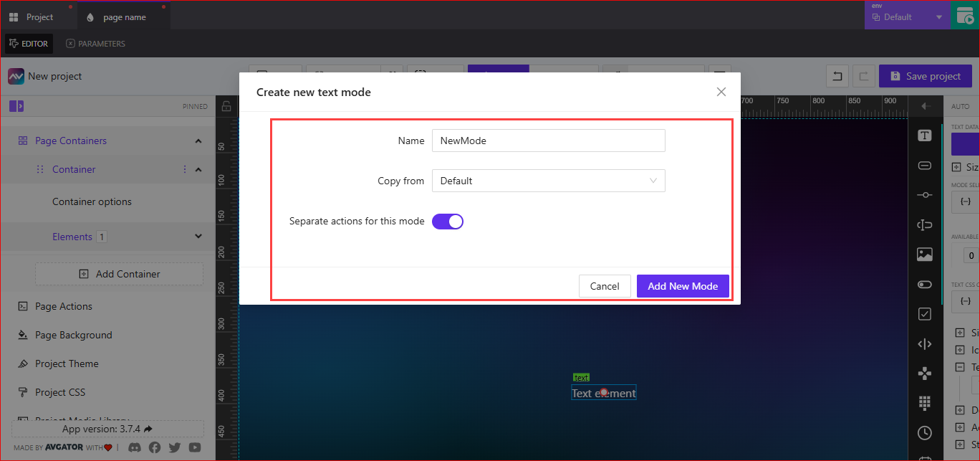Click the 'Add New Mode' button
Viewport: 980px width, 461px height.
click(682, 286)
